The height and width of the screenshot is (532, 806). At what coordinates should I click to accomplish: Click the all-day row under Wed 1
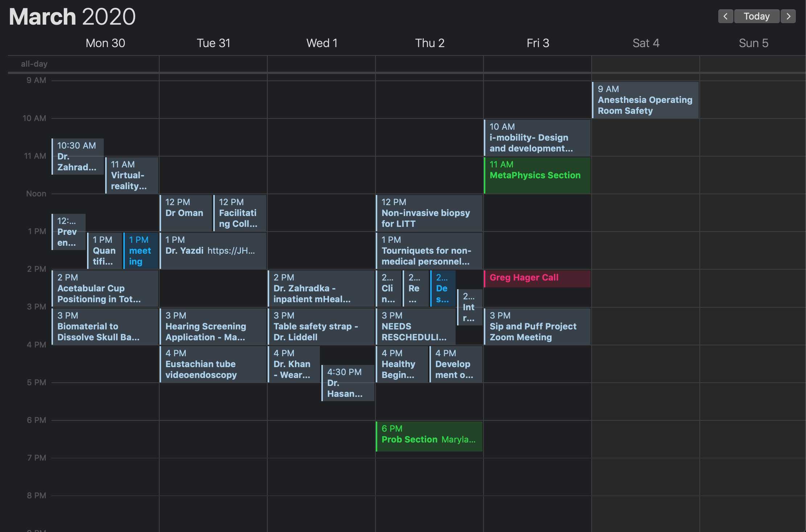[321, 64]
